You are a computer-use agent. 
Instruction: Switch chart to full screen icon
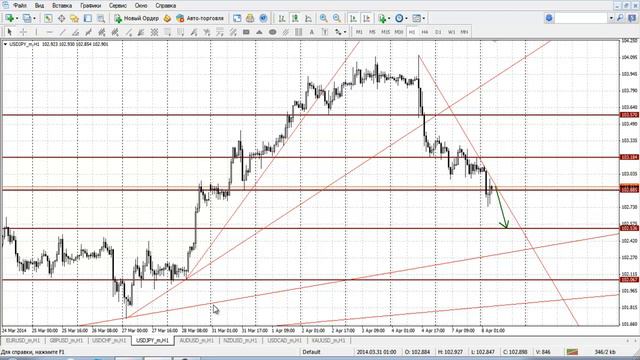237,18
